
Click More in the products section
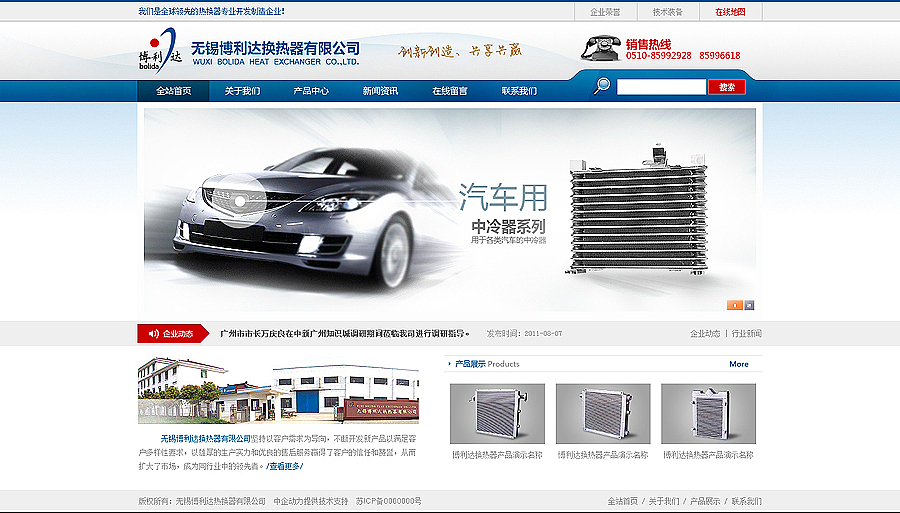739,364
